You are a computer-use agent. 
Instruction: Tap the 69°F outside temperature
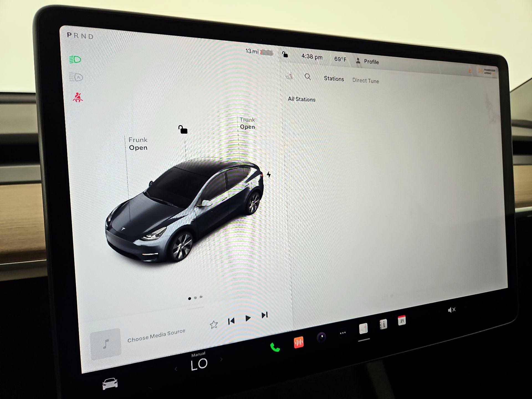tap(340, 59)
